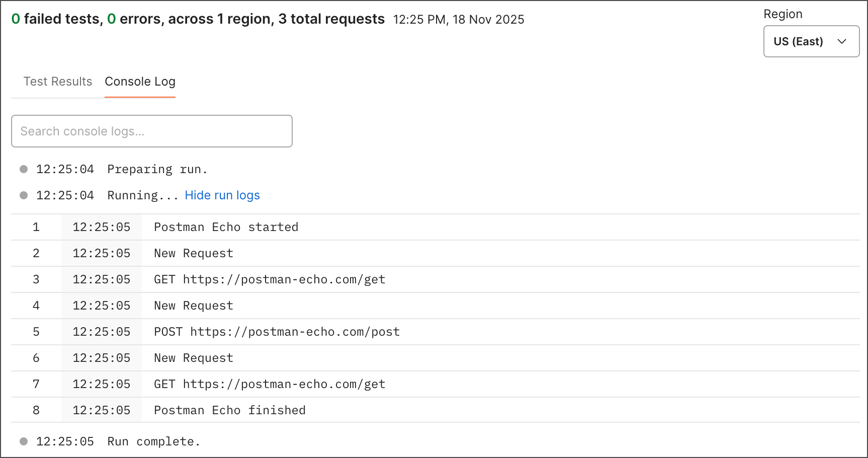This screenshot has width=868, height=458.
Task: Click the Run complete log message
Action: 154,441
